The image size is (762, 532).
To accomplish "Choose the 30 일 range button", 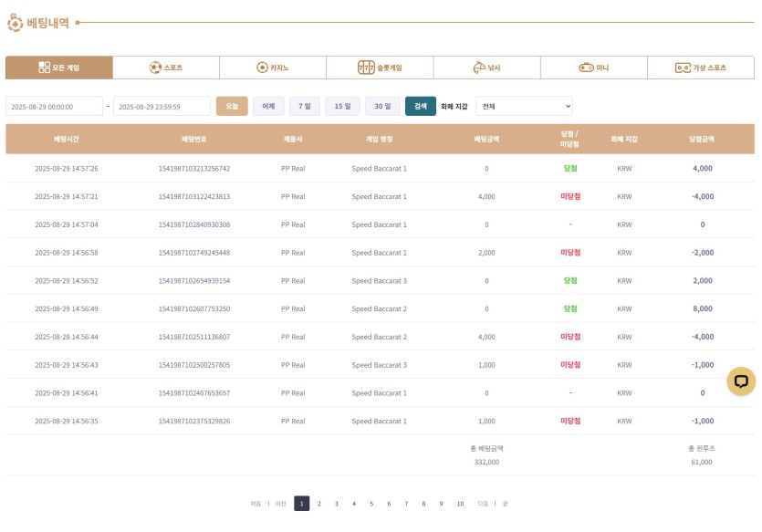I will pos(382,107).
